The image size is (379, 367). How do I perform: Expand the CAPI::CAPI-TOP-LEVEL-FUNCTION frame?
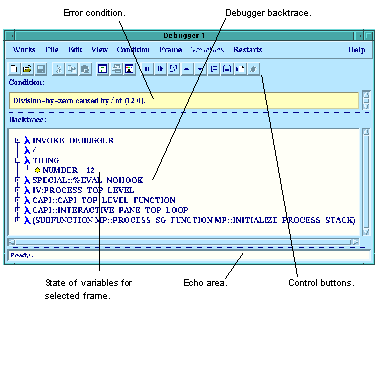pyautogui.click(x=17, y=200)
